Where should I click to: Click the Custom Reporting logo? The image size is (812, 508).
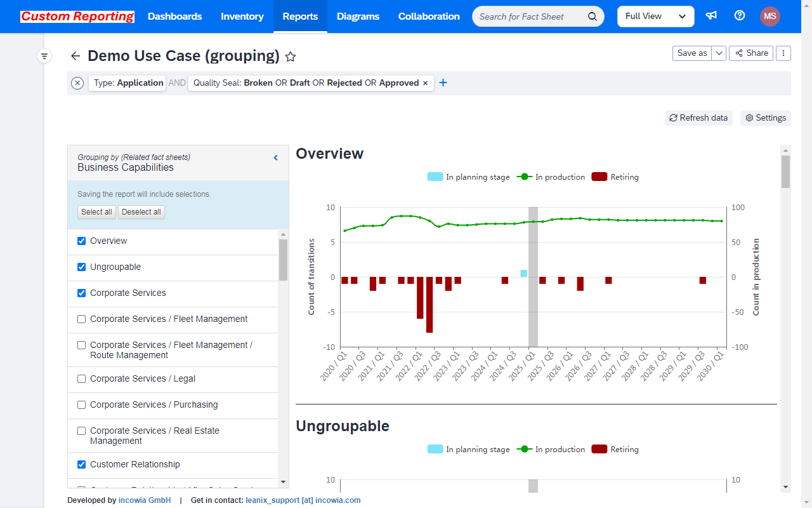pos(77,17)
